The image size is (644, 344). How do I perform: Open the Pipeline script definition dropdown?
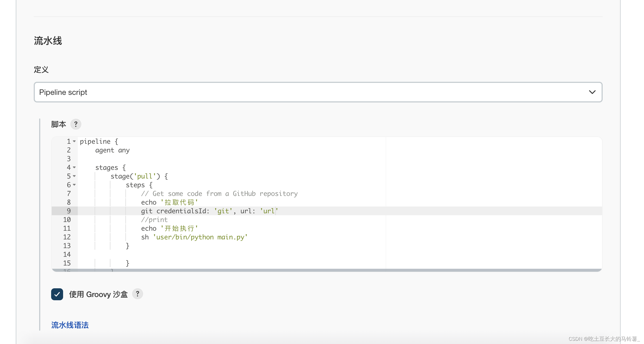click(x=318, y=92)
